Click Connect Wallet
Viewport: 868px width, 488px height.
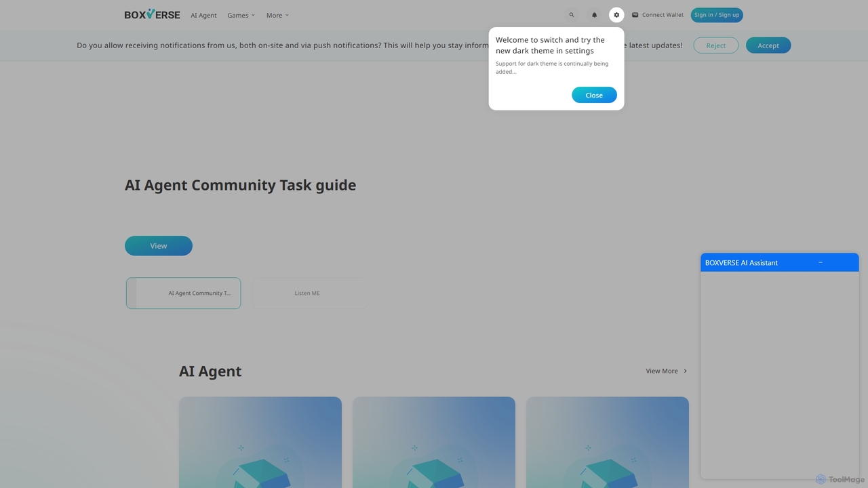658,15
